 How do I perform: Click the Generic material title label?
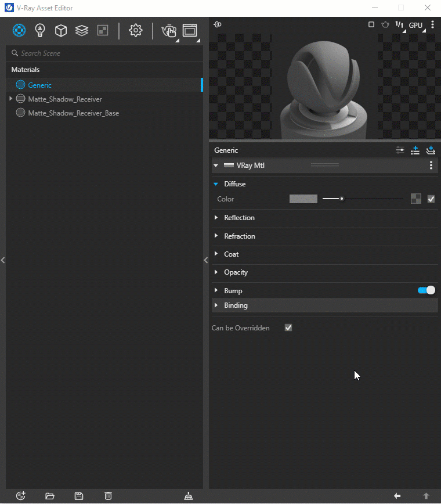[226, 150]
